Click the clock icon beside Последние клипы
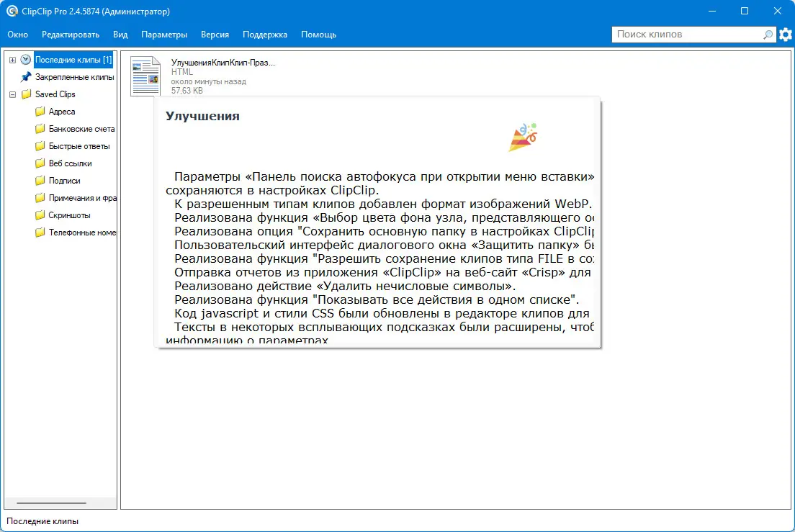Screen dimensions: 795x532 point(25,60)
